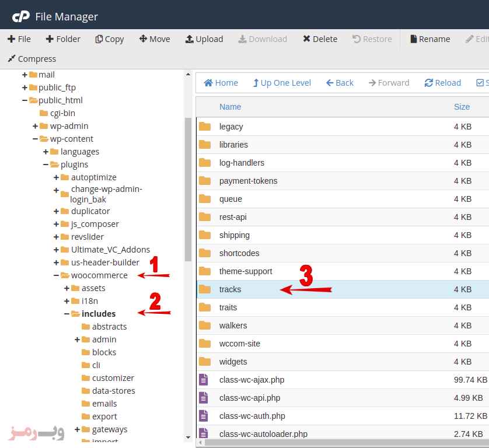The image size is (489, 448).
Task: Click the cPanel logo icon
Action: pyautogui.click(x=21, y=16)
